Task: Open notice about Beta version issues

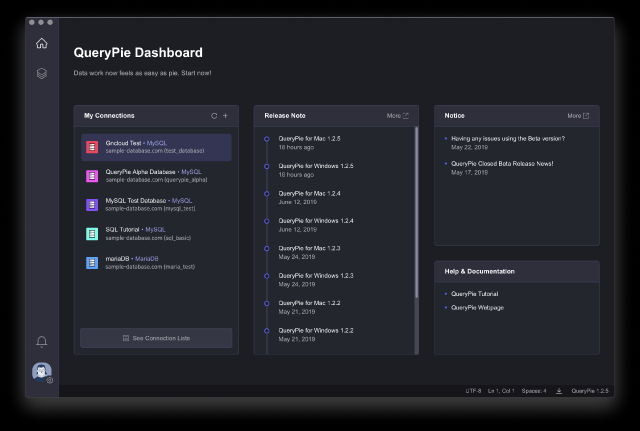Action: click(508, 139)
